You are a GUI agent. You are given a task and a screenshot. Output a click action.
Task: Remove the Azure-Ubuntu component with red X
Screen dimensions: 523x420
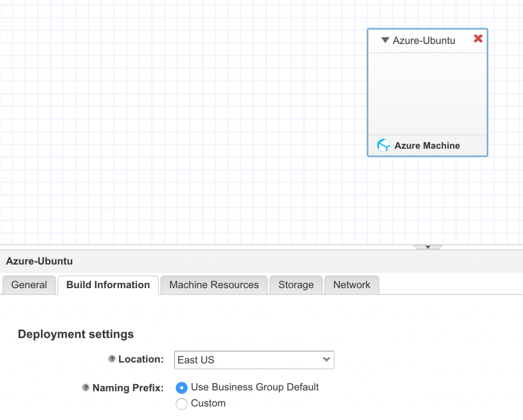coord(478,39)
